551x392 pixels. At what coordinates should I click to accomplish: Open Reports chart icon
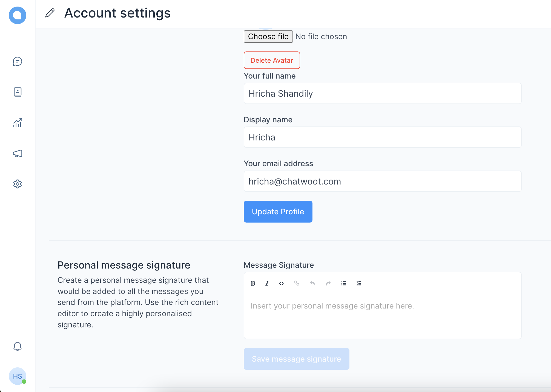coord(18,123)
